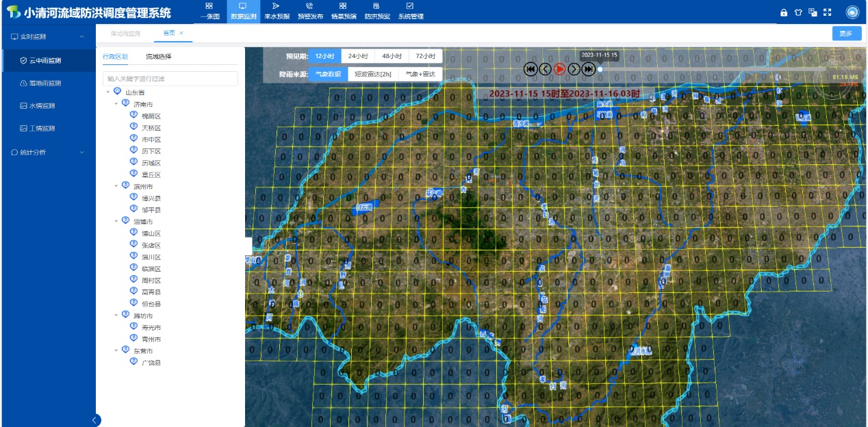Collapse the 淄博市 tree node

pos(116,222)
